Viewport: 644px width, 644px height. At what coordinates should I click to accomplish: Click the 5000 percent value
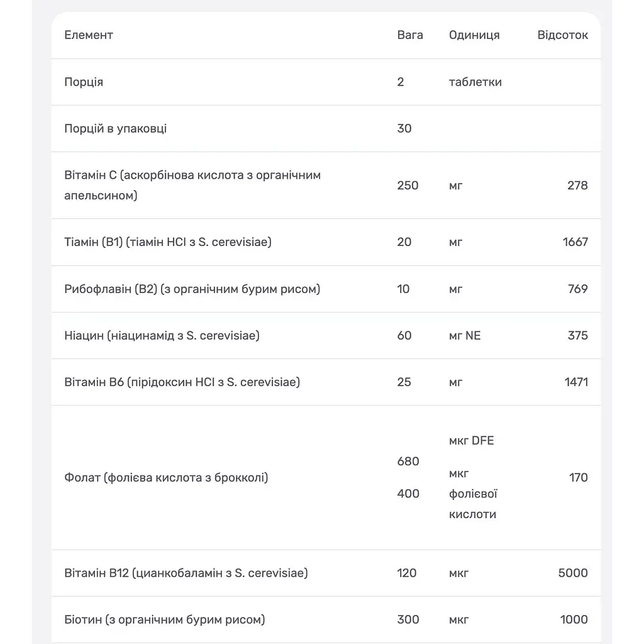coord(573,573)
